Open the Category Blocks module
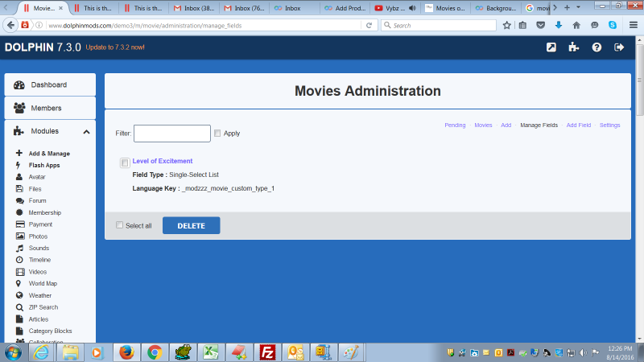Image resolution: width=644 pixels, height=362 pixels. click(x=50, y=331)
